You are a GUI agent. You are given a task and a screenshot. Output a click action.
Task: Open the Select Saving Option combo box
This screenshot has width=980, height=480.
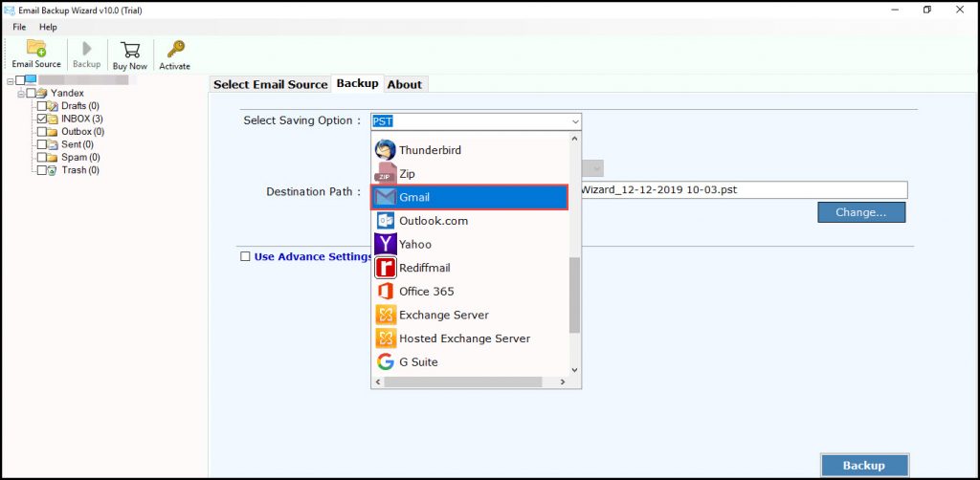(573, 121)
